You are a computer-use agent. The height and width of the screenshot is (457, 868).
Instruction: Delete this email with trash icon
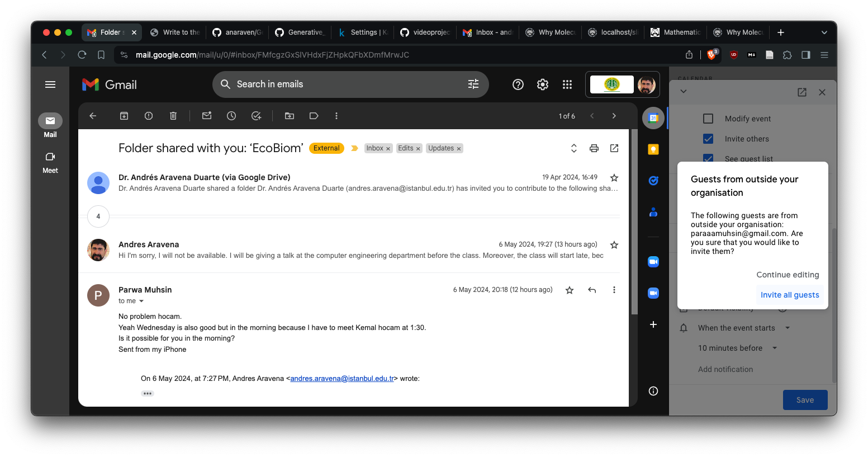pos(173,116)
